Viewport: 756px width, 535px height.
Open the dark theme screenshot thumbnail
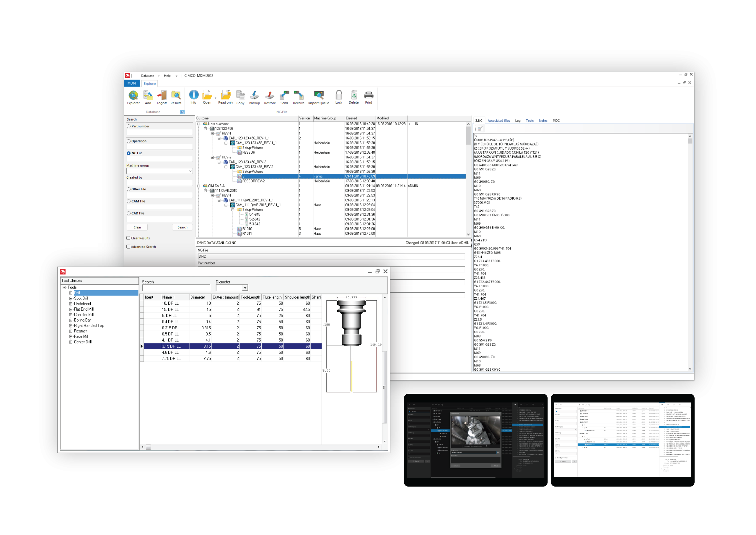pos(476,440)
